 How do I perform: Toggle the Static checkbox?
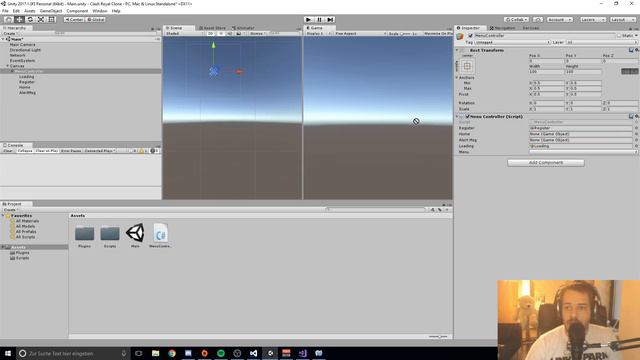[x=619, y=36]
